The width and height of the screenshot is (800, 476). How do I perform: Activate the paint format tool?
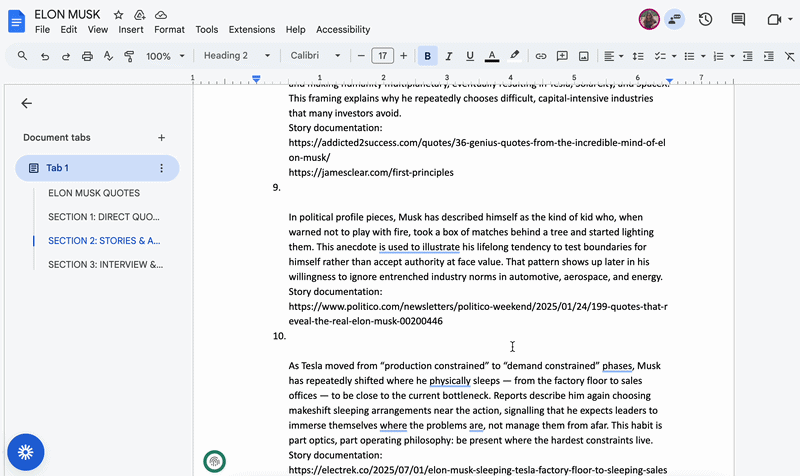129,56
